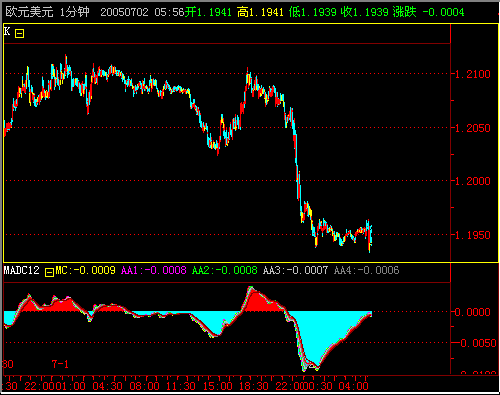
Task: Click the MC:-0.0009 indicator value
Action: (x=85, y=270)
